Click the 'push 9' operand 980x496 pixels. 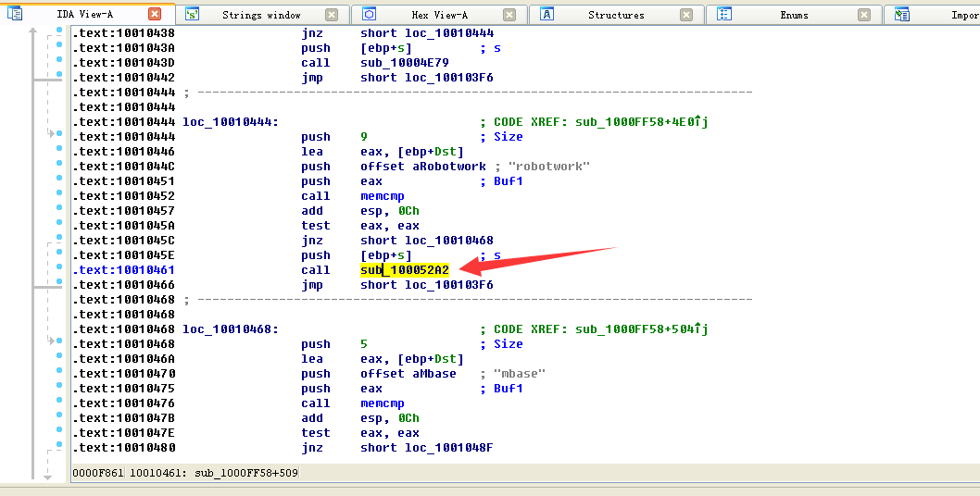pyautogui.click(x=364, y=137)
